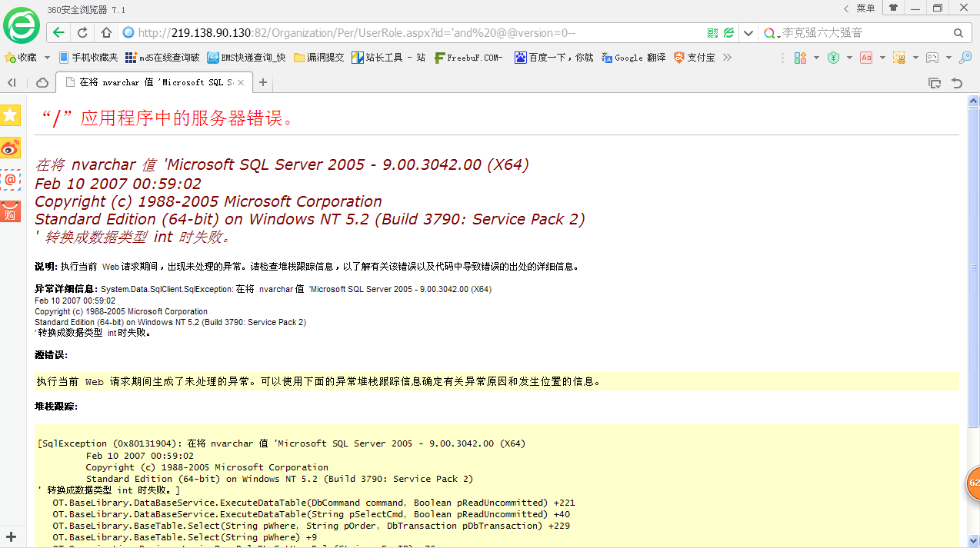Click the magnifier search submit icon
The image size is (980, 548).
[x=958, y=33]
